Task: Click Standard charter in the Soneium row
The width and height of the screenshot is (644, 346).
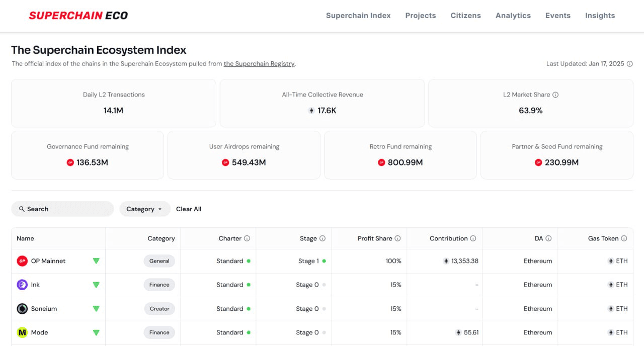Action: click(x=230, y=309)
